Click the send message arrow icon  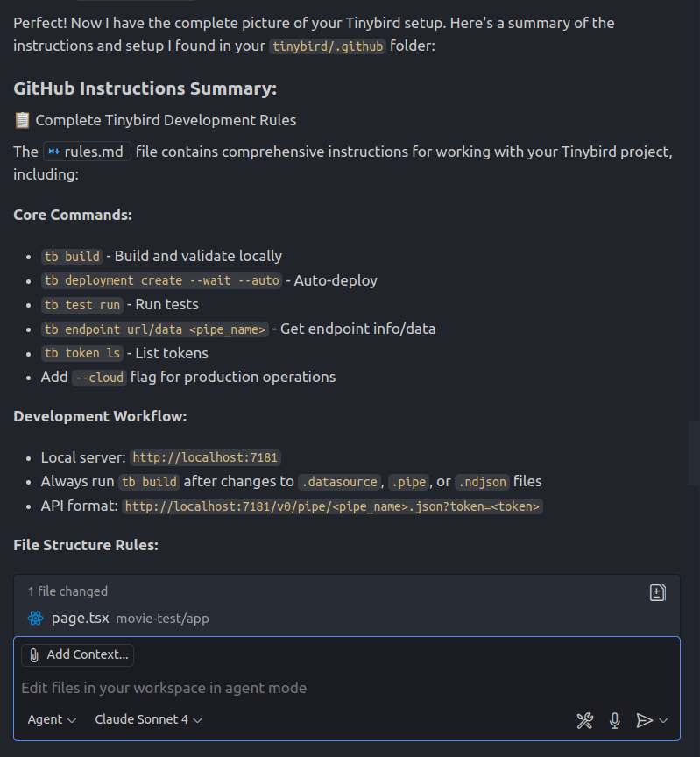[x=647, y=720]
